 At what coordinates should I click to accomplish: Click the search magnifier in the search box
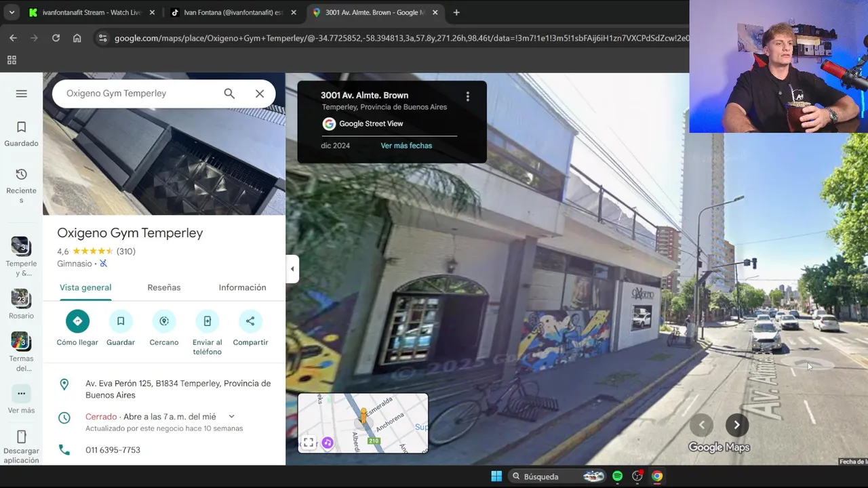[x=229, y=94]
